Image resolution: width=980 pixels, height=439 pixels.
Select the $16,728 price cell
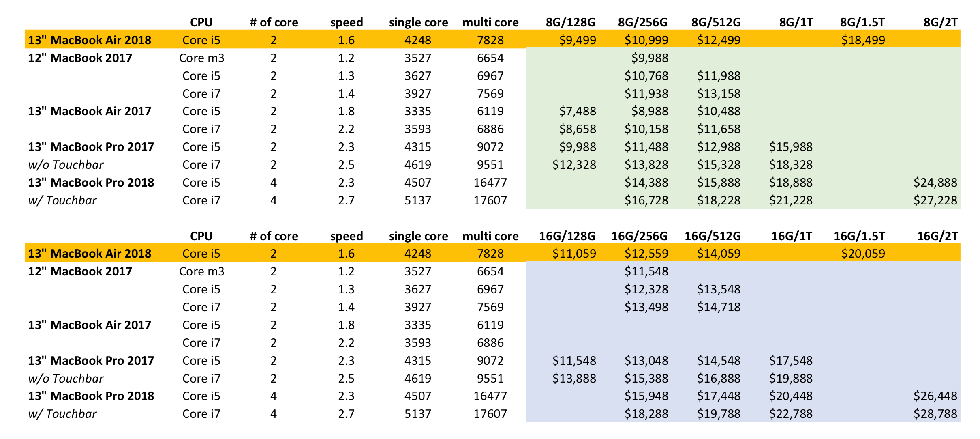click(x=646, y=200)
